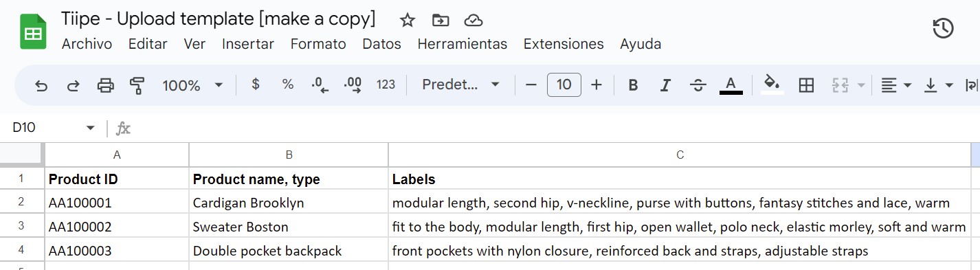The height and width of the screenshot is (270, 980).
Task: Click the redo arrow icon
Action: pyautogui.click(x=73, y=85)
